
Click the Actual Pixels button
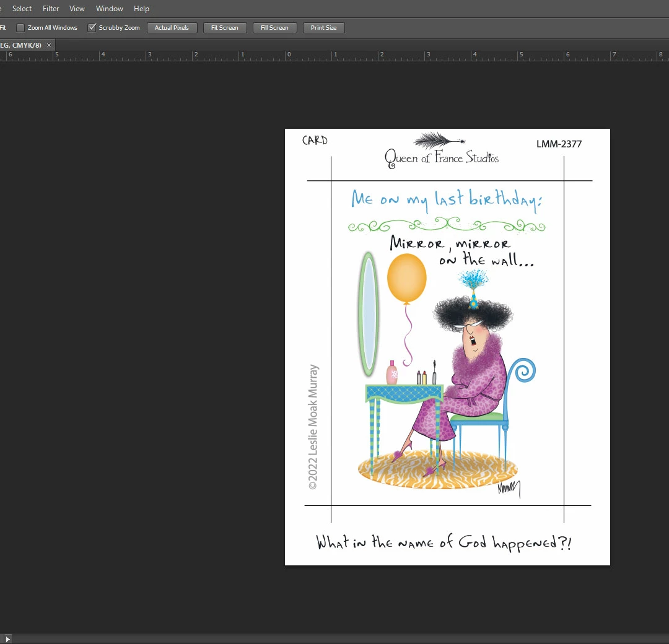tap(172, 28)
